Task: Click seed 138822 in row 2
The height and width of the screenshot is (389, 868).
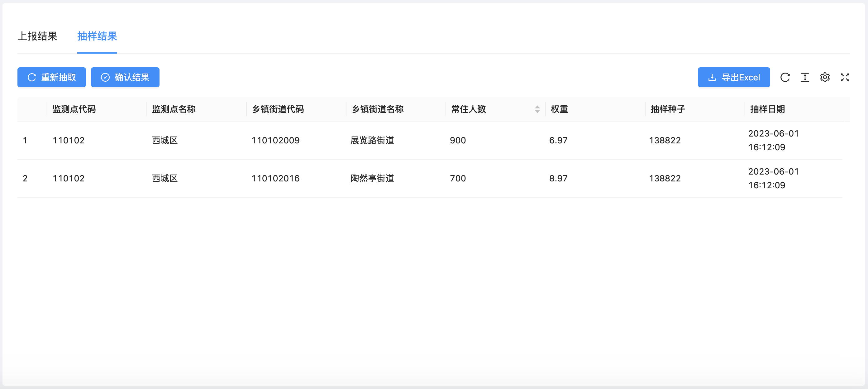Action: (665, 178)
